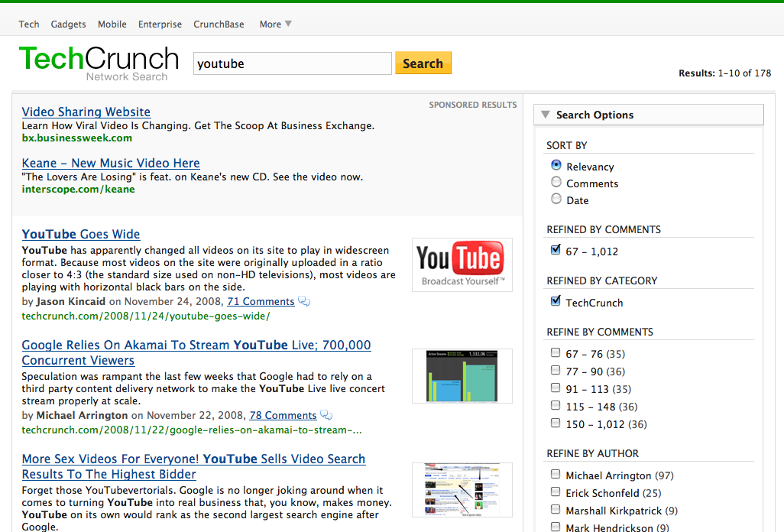Click the search field containing youtube
The height and width of the screenshot is (532, 784).
292,63
